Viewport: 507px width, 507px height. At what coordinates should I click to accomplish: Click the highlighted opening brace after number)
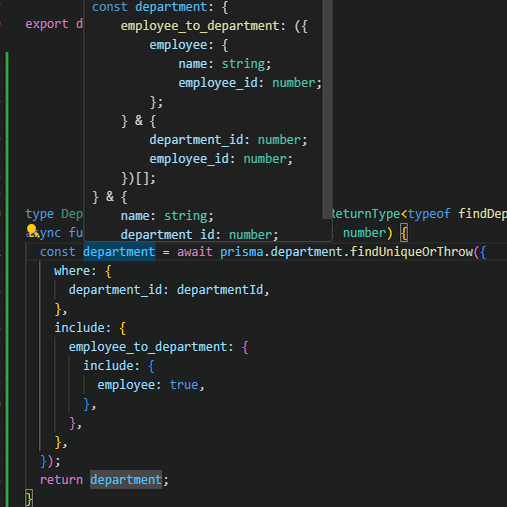pos(404,233)
